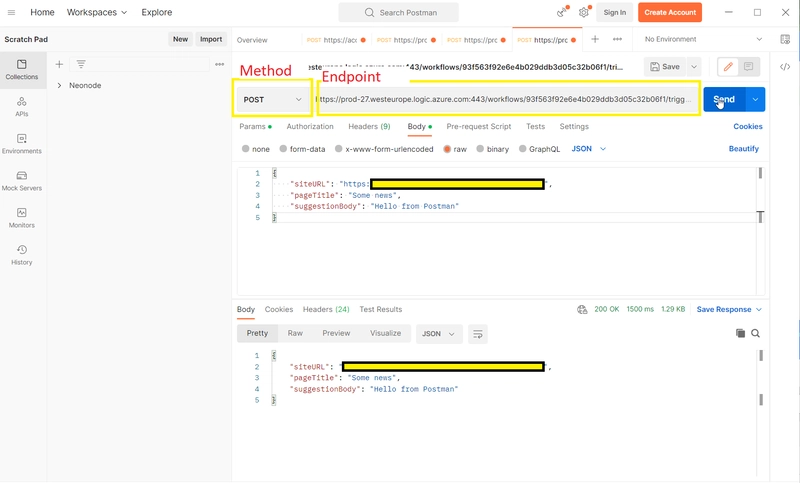Viewport: 800px width, 483px height.
Task: Switch to the Authorization tab
Action: tap(310, 126)
